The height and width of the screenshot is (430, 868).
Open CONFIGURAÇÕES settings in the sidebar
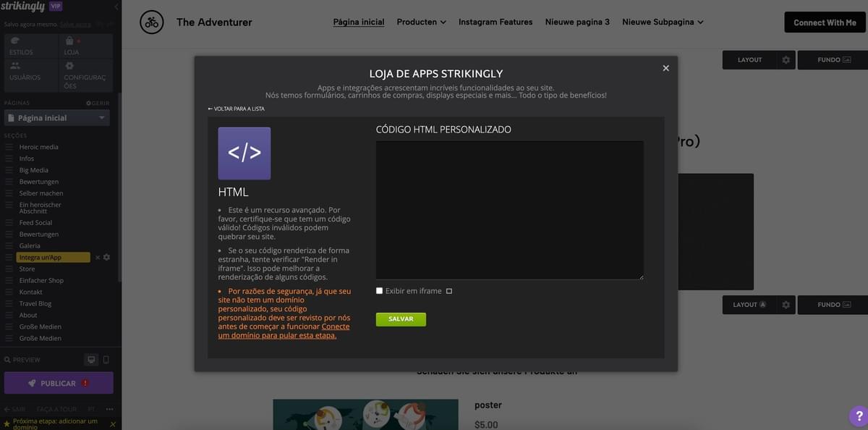tap(85, 75)
